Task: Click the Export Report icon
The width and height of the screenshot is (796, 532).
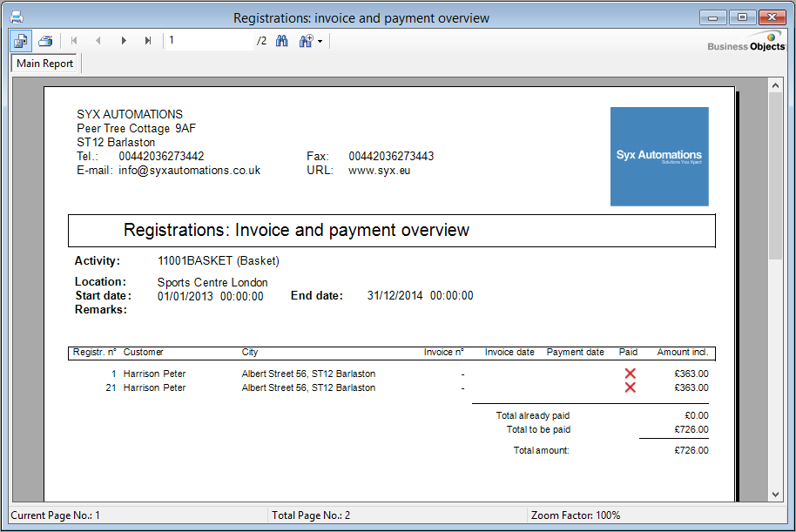Action: (x=21, y=41)
